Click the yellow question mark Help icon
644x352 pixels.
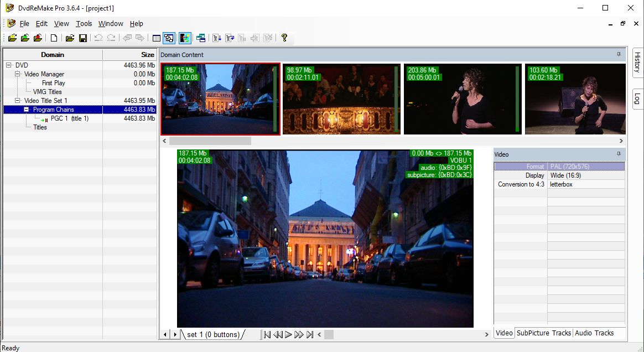coord(284,38)
